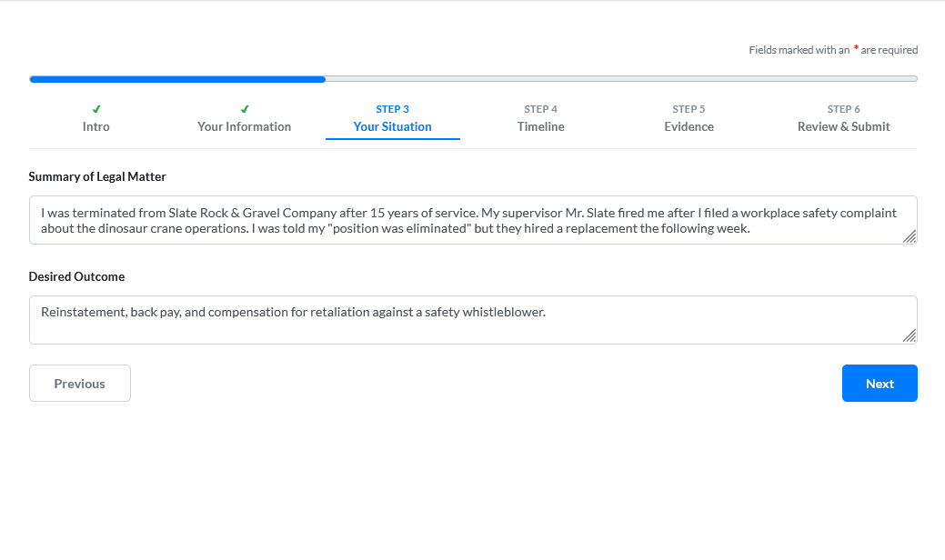
Task: Click the blue filled progress bar
Action: (177, 79)
